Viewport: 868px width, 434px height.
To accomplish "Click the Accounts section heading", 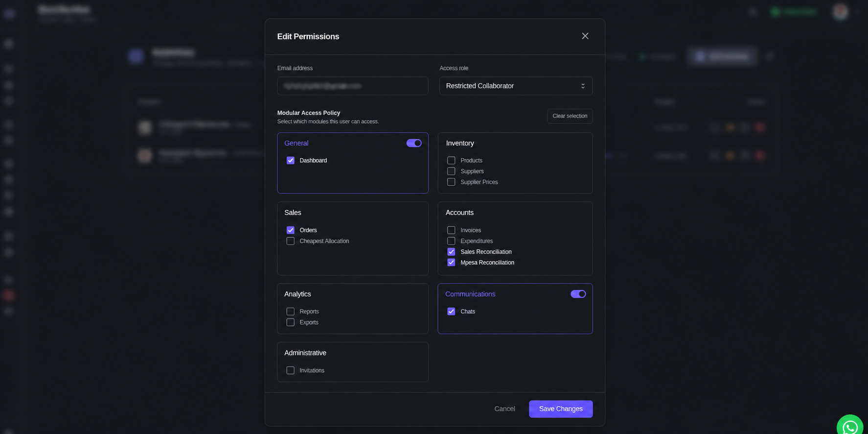I will click(x=459, y=213).
